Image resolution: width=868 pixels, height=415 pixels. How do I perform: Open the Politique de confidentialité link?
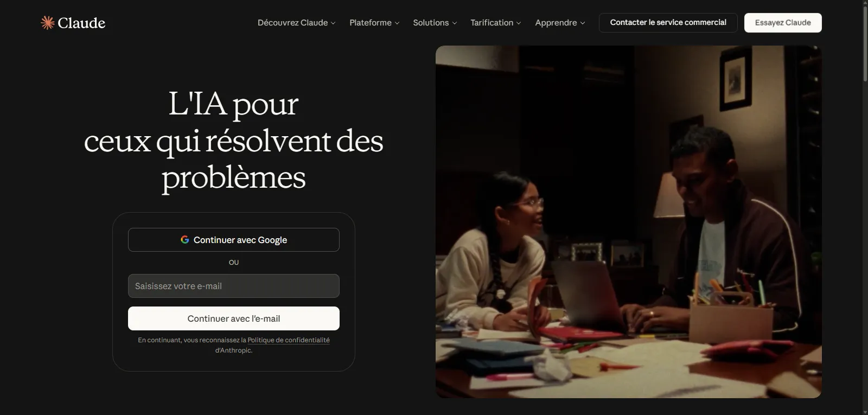[289, 340]
